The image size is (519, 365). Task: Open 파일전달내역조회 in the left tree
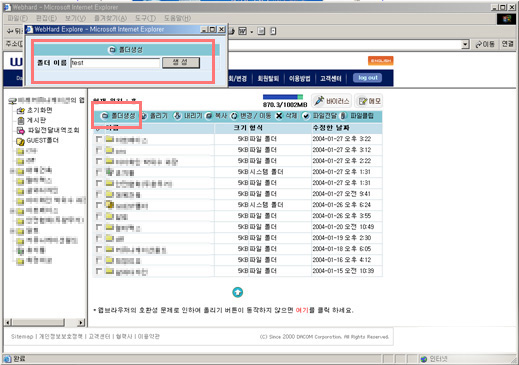coord(53,130)
